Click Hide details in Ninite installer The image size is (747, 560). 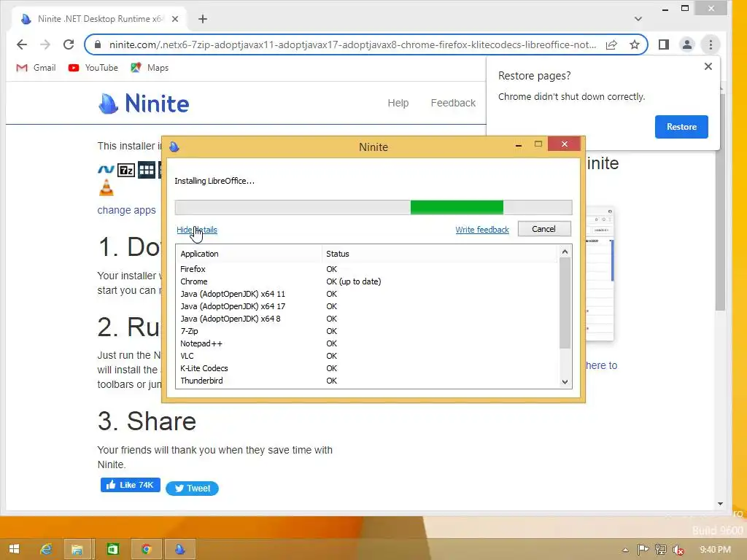(197, 230)
